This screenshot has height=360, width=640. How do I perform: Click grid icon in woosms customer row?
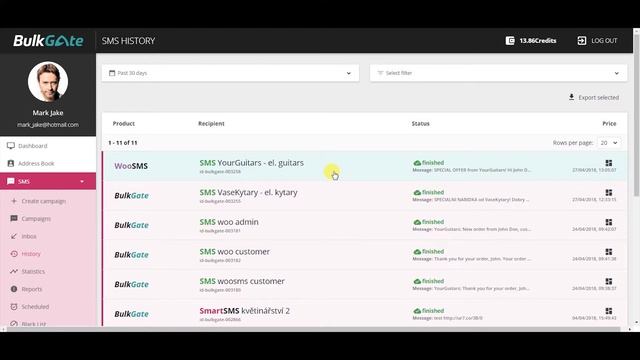point(609,281)
